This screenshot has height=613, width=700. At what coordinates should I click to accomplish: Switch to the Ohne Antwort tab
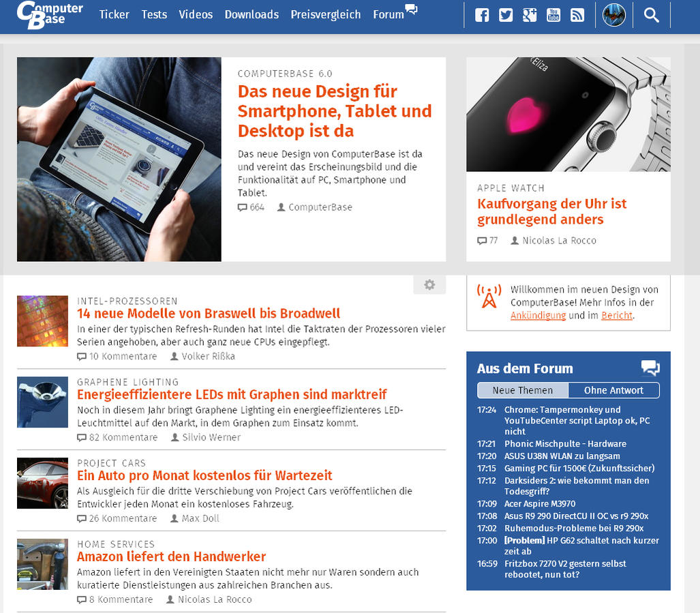coord(613,390)
